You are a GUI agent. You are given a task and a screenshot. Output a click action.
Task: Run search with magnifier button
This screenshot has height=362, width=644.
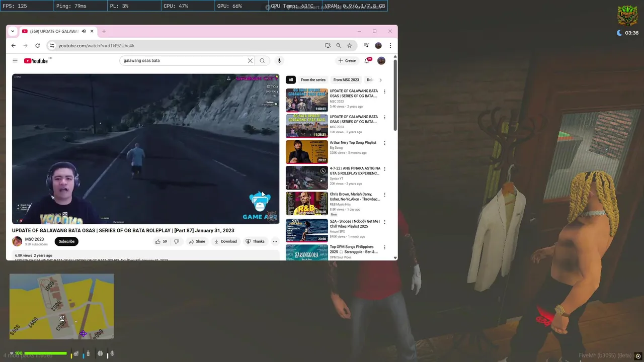tap(262, 61)
